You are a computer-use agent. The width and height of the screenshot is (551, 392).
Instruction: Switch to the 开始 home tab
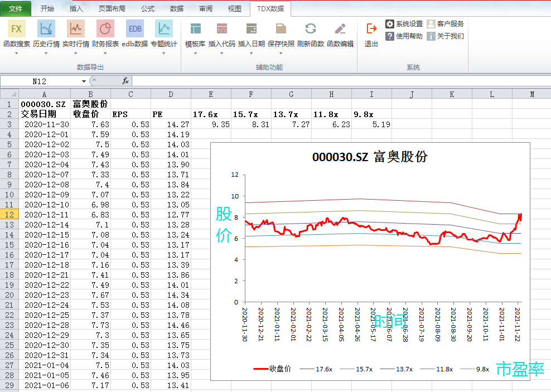click(x=47, y=9)
